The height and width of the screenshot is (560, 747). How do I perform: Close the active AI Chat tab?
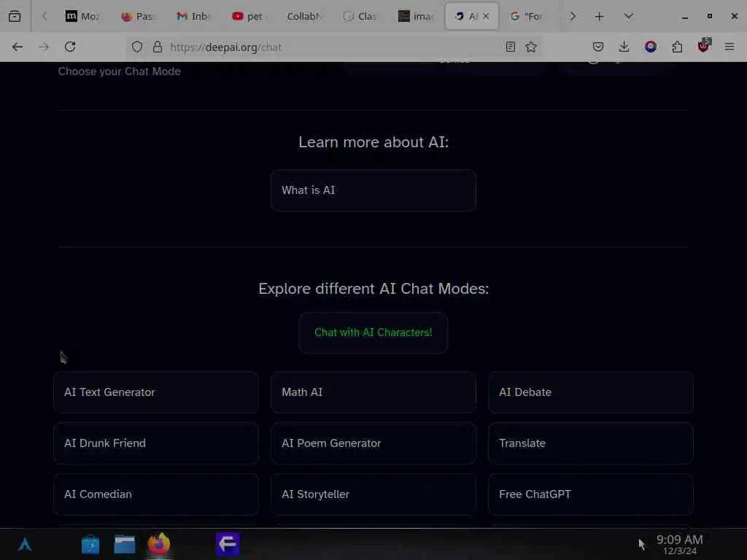click(x=486, y=16)
